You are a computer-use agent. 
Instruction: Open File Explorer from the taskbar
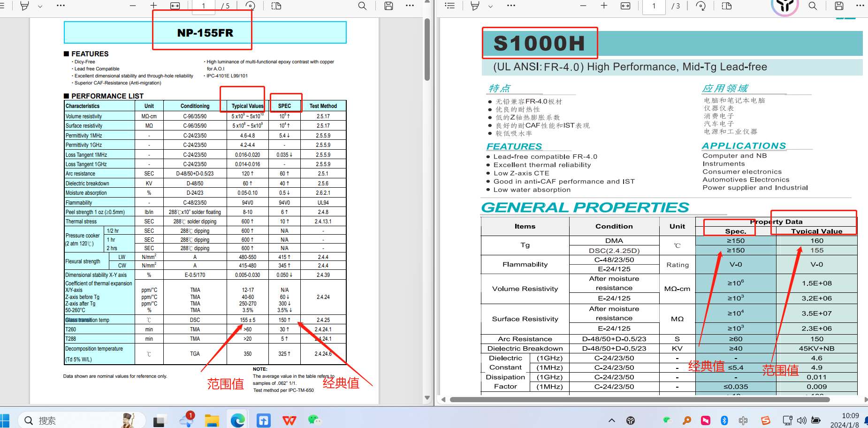pyautogui.click(x=212, y=420)
